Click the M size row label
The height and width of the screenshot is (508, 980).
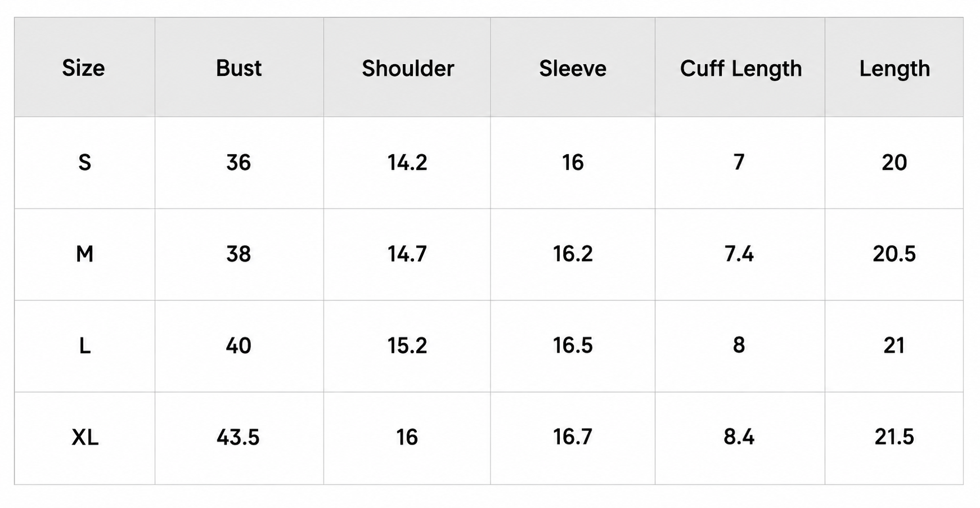84,254
